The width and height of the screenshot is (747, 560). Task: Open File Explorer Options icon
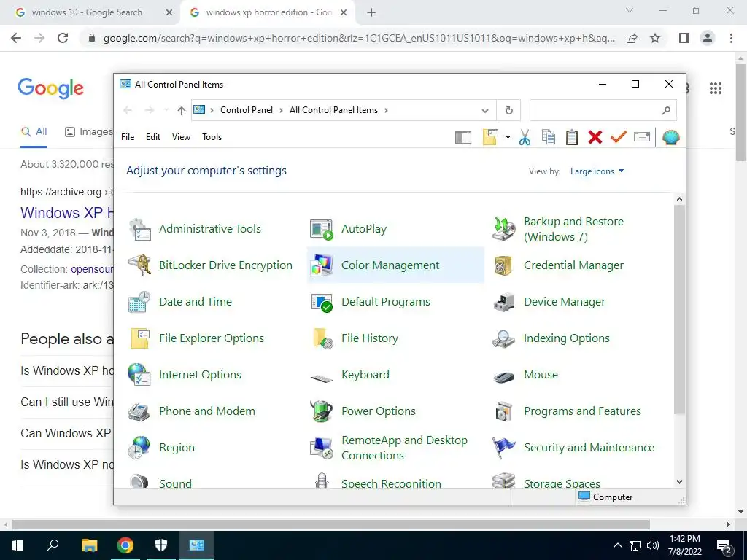click(x=140, y=338)
